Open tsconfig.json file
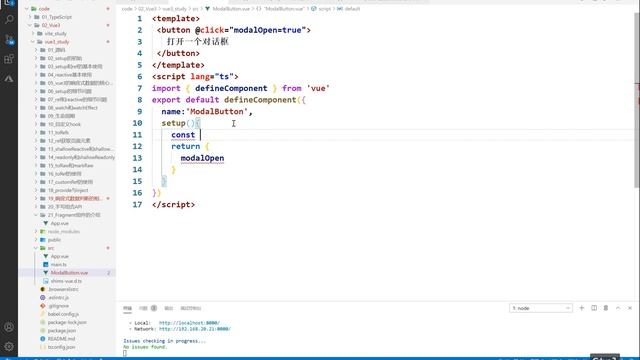Screen dimensions: 640x360 click(61, 347)
